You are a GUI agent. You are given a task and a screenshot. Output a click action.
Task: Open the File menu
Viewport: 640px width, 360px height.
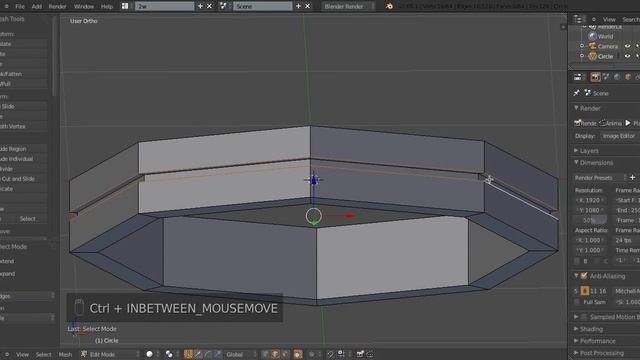(x=20, y=7)
